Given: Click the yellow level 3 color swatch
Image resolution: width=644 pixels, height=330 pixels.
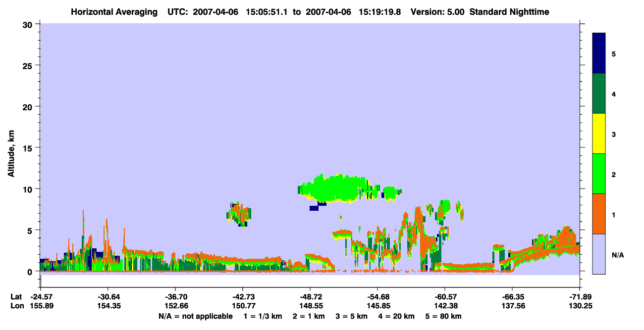Looking at the screenshot, I should click(599, 134).
